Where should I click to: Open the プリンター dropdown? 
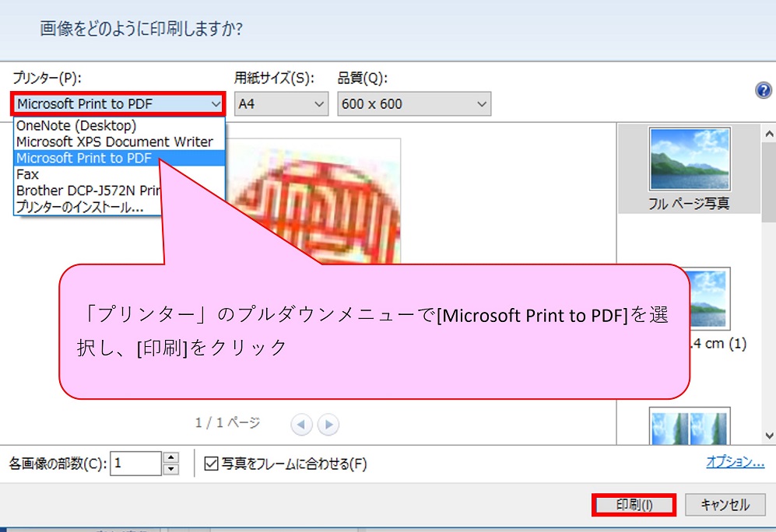click(x=119, y=103)
